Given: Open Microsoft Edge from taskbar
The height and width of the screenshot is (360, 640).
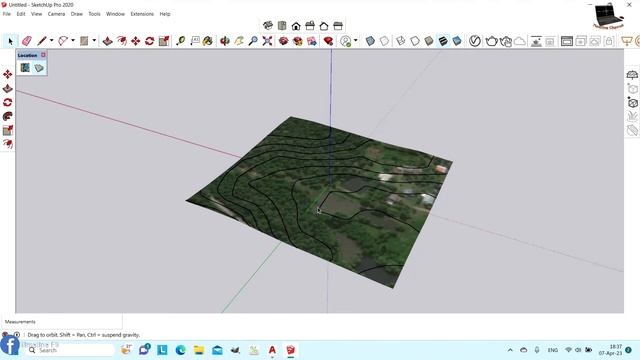Looking at the screenshot, I should 180,350.
